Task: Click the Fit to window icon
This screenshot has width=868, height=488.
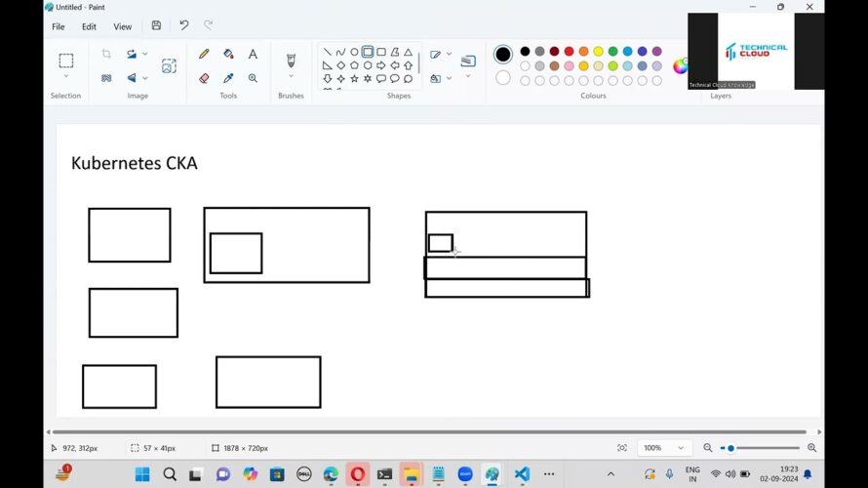Action: [x=622, y=448]
